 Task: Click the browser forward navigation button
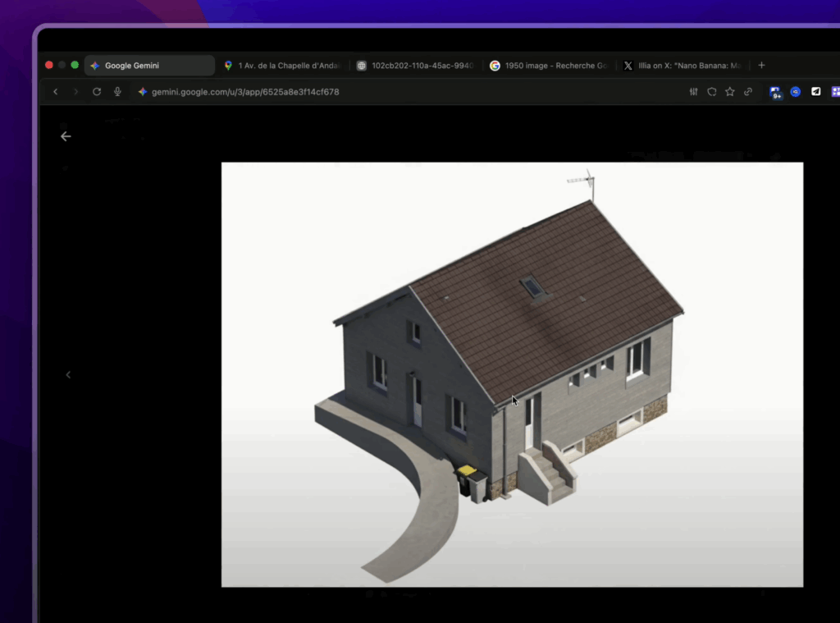(x=76, y=92)
